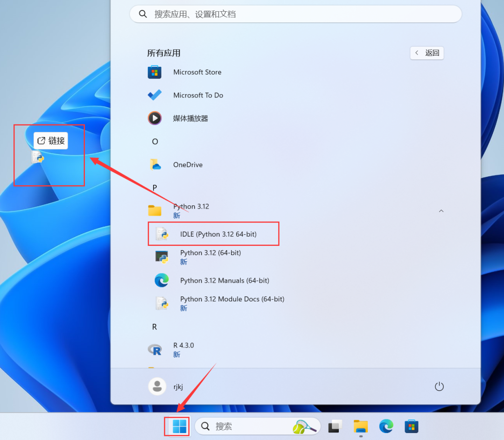Select the Python 3.12 Module Docs (64-bit) label
The height and width of the screenshot is (440, 504).
tap(232, 299)
